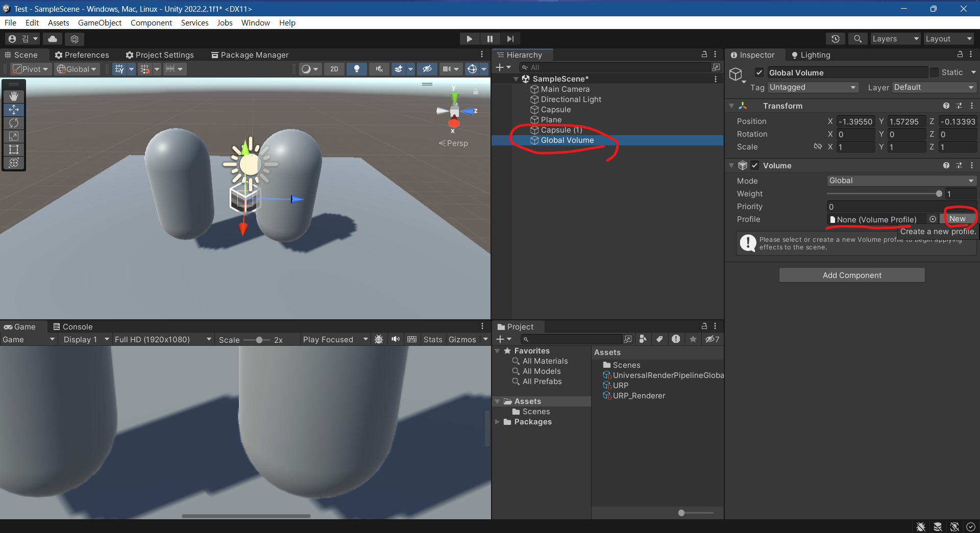Screen dimensions: 980x533
Task: Open the Volume Mode Global dropdown
Action: click(901, 181)
